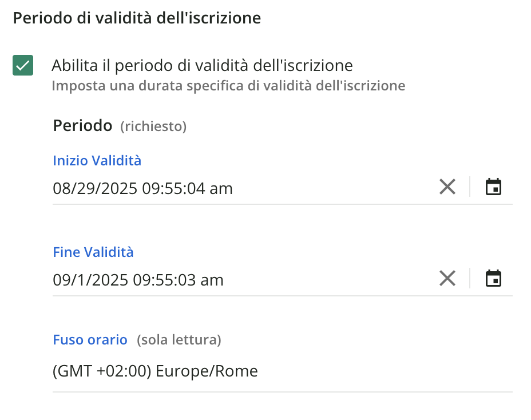Click the bold 'Periodo' group label
The width and height of the screenshot is (531, 420).
82,125
